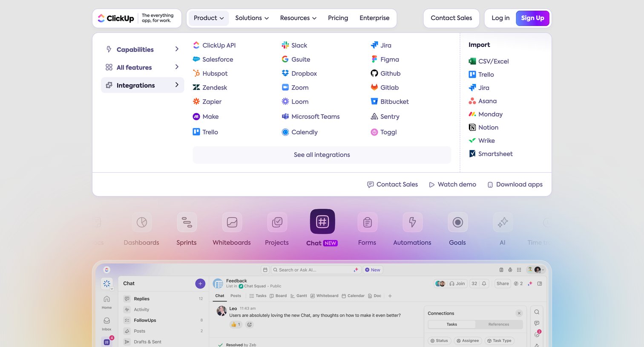
Task: Click the Contact Sales header button
Action: click(451, 18)
